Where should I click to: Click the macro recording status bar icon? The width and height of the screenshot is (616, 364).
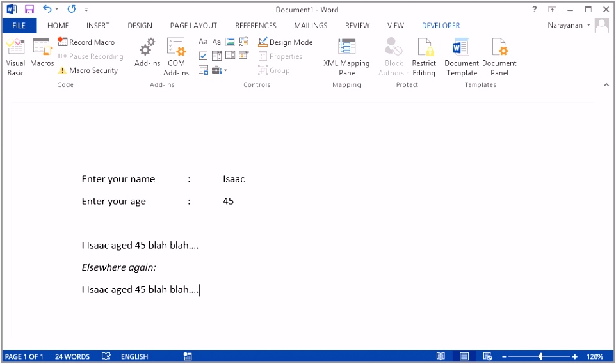click(188, 356)
